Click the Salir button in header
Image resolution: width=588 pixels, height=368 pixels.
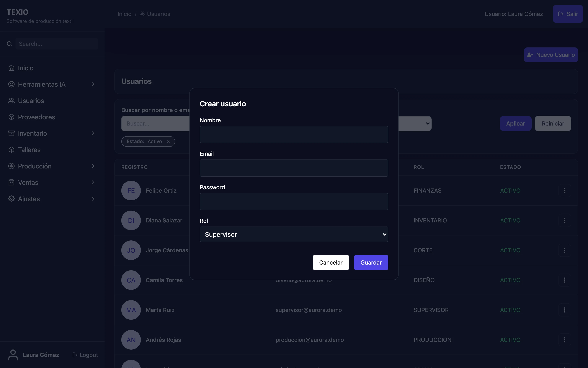(x=568, y=14)
